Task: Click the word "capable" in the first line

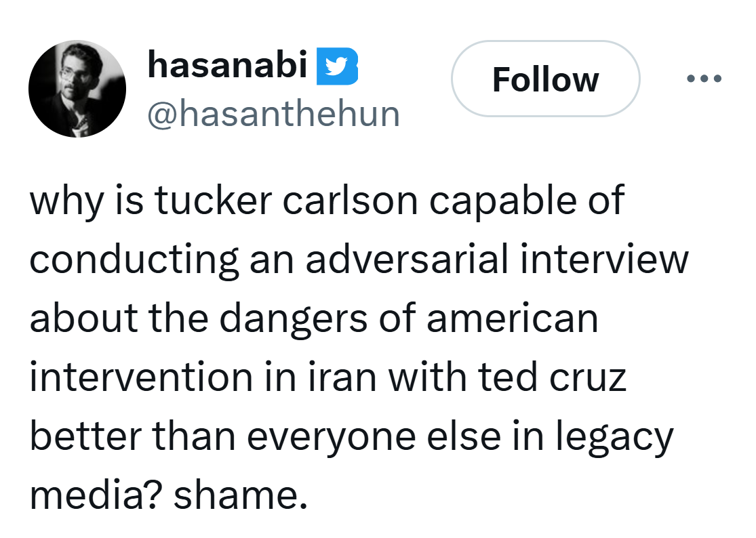Action: click(503, 201)
